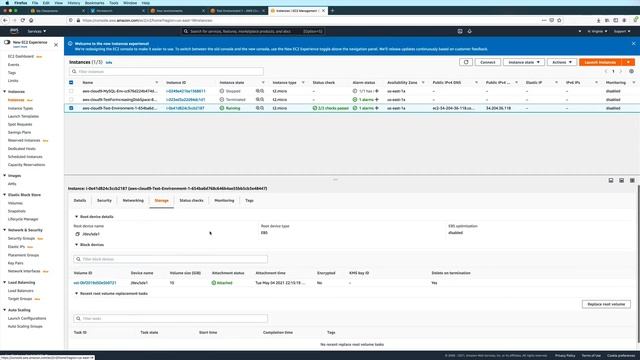Viewport: 640px width, 360px height.
Task: Open the attached volume ID link
Action: point(95,282)
